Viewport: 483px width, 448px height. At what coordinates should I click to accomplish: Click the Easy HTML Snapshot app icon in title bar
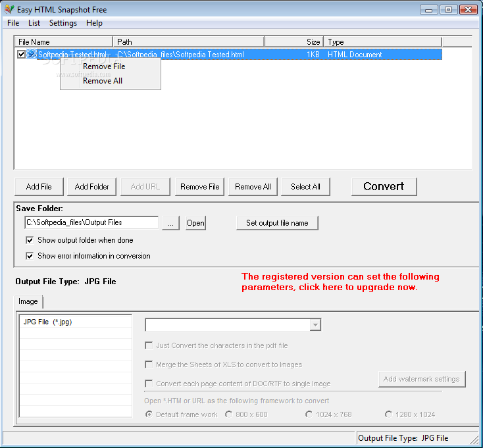pos(9,10)
